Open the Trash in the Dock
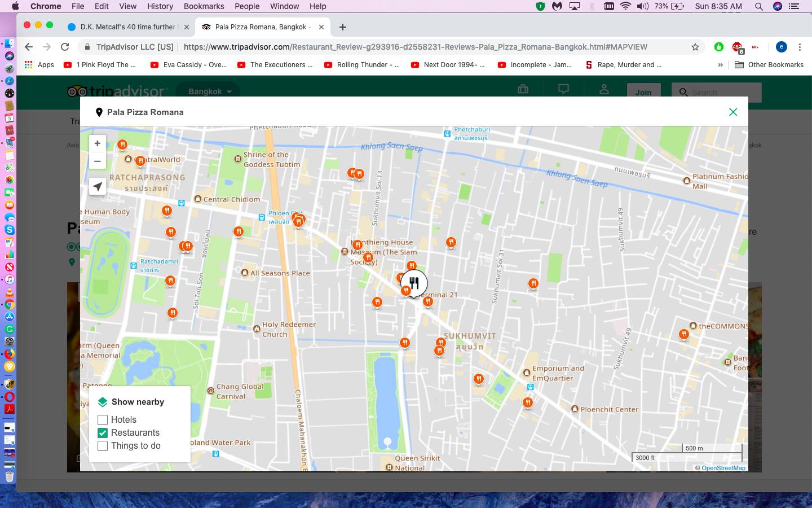Screen dimensions: 812x508 pos(9,476)
